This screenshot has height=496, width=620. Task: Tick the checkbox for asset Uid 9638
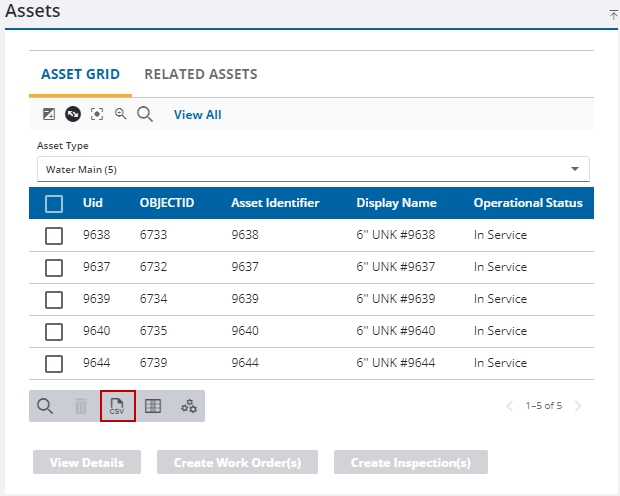[54, 236]
